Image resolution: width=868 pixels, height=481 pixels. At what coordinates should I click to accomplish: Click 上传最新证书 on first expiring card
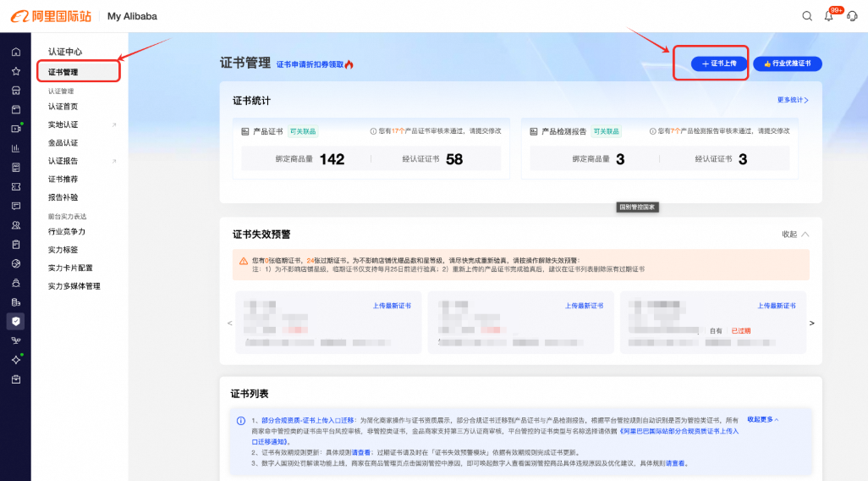tap(392, 306)
